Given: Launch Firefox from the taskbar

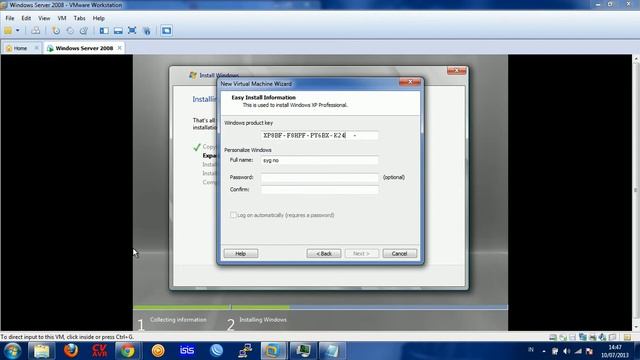Looking at the screenshot, I should [71, 351].
